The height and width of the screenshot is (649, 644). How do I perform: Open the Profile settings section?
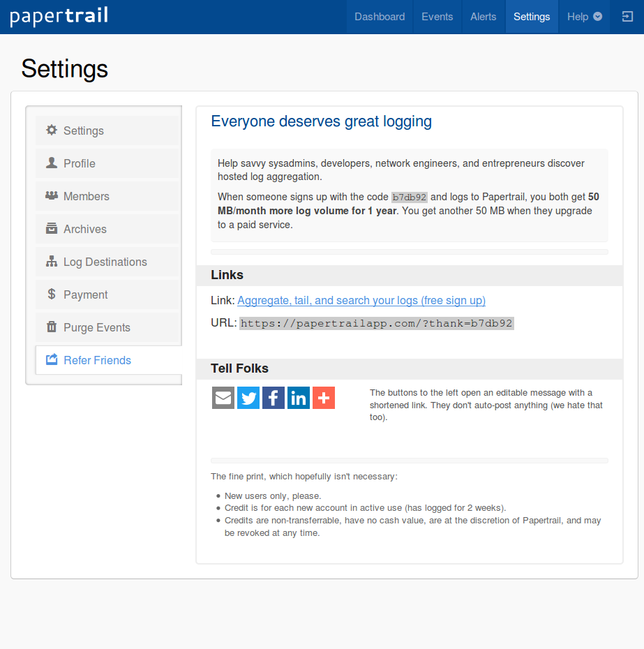pos(80,163)
